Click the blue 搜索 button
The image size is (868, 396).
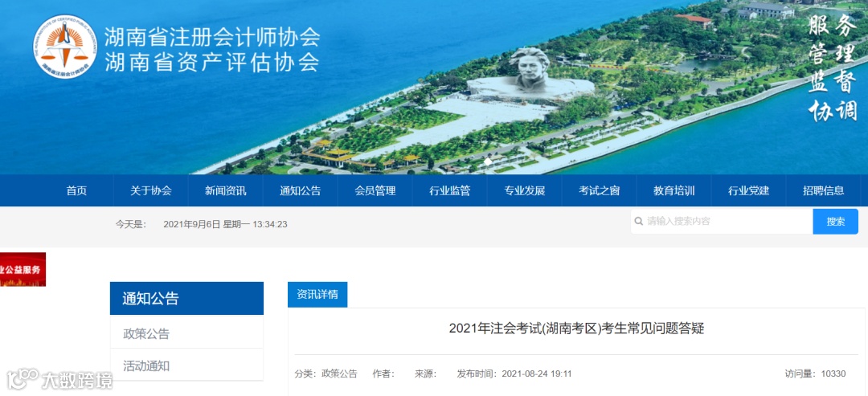point(836,221)
